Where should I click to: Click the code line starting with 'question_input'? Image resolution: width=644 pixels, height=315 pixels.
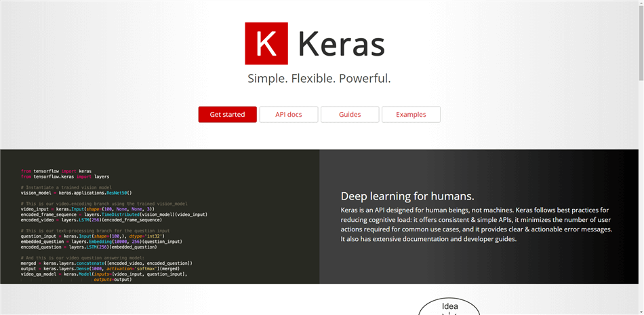coord(93,236)
